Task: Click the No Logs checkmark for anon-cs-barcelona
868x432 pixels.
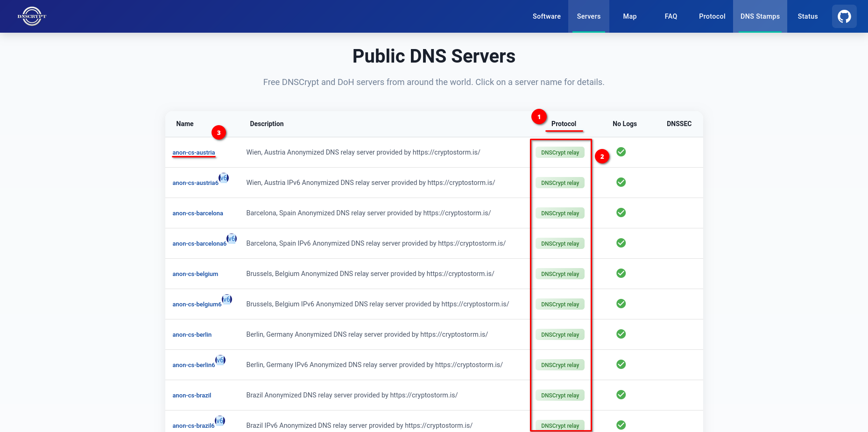Action: point(621,212)
